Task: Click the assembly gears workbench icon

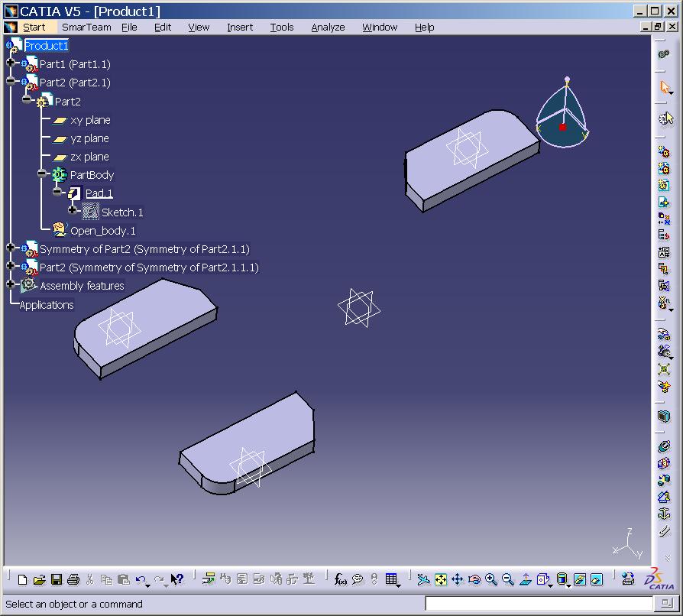Action: pos(664,54)
